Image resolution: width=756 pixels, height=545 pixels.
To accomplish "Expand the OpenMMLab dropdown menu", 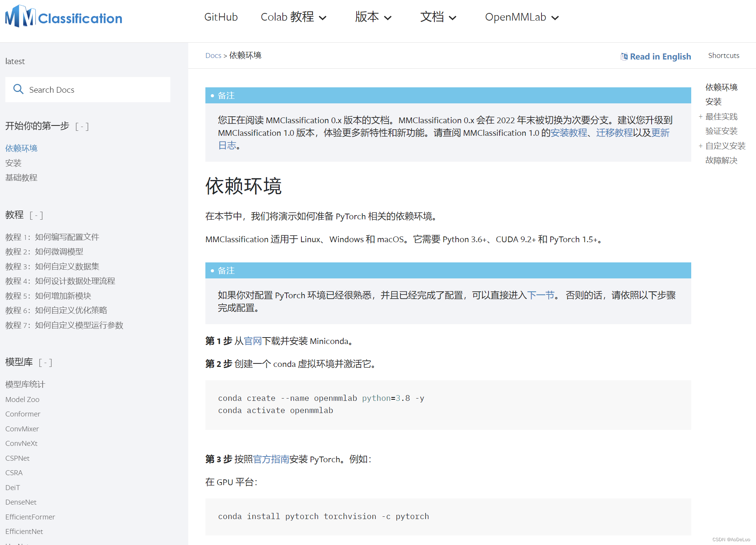I will [522, 17].
